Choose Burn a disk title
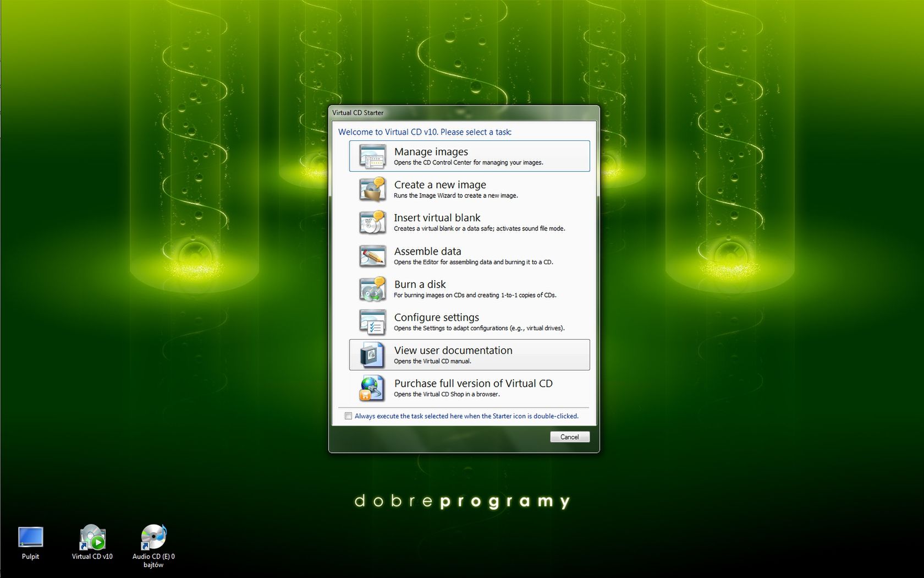 tap(420, 284)
